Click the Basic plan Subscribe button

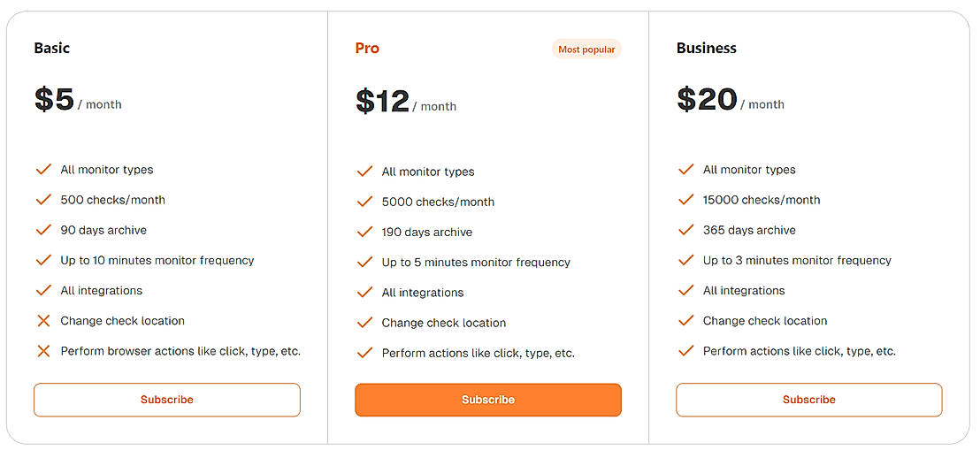pyautogui.click(x=167, y=400)
